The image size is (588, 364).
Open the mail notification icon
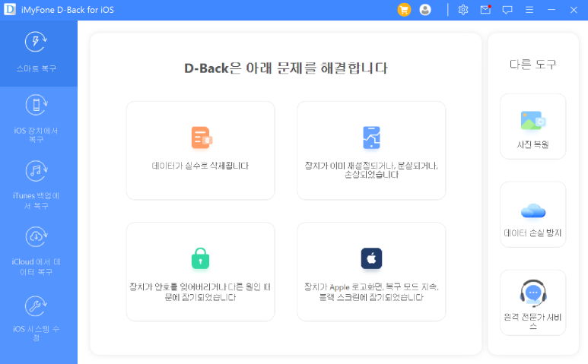(485, 10)
